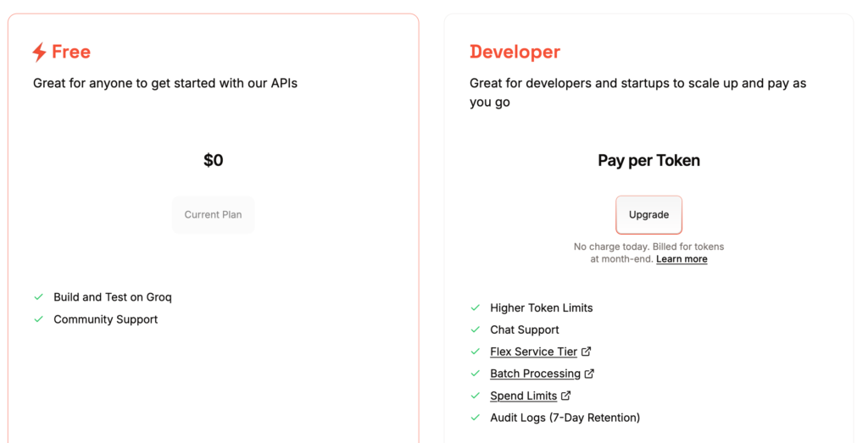The height and width of the screenshot is (443, 868).
Task: Click the checkmark icon beside Higher Token Limits
Action: coord(475,307)
